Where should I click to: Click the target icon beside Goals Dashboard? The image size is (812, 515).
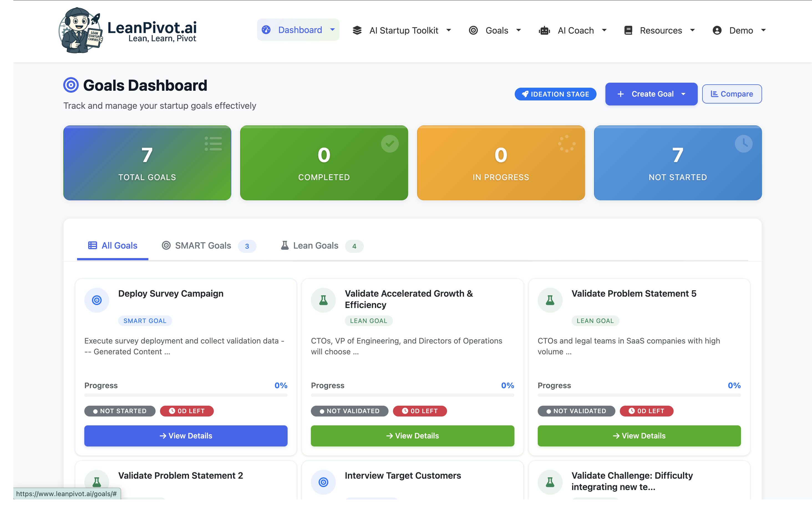coord(71,85)
